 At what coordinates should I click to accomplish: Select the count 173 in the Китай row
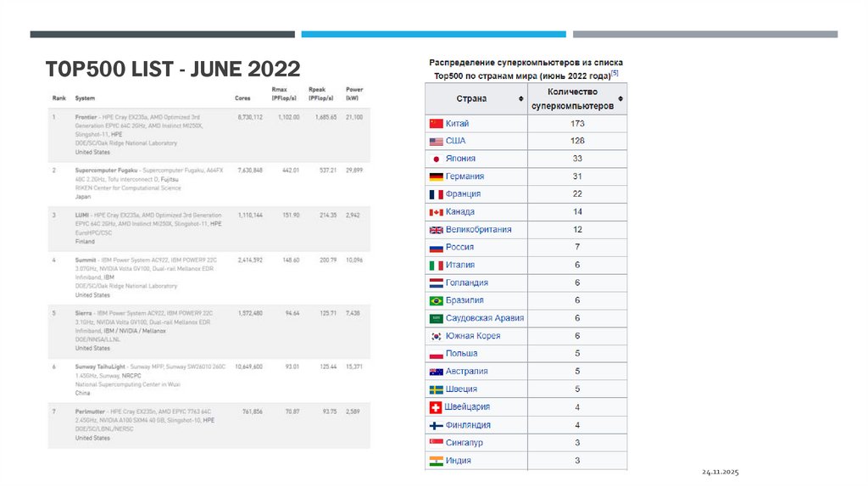pos(577,124)
